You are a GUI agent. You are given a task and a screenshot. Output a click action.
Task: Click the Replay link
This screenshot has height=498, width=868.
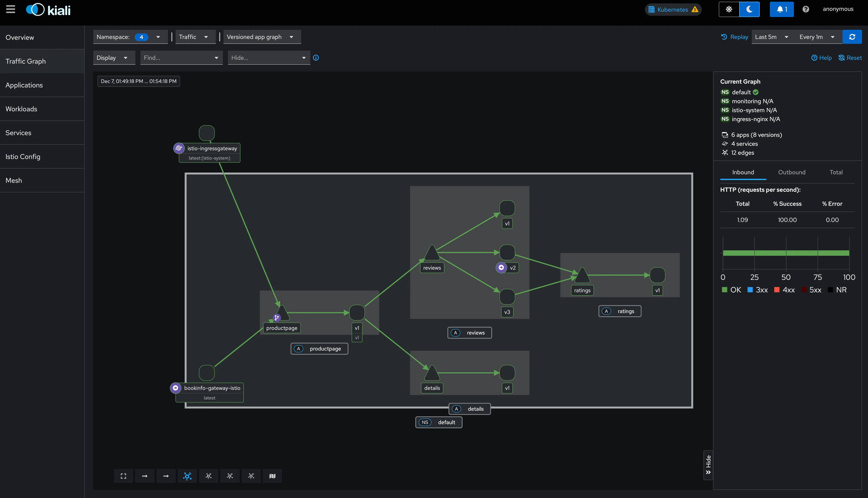tap(735, 37)
